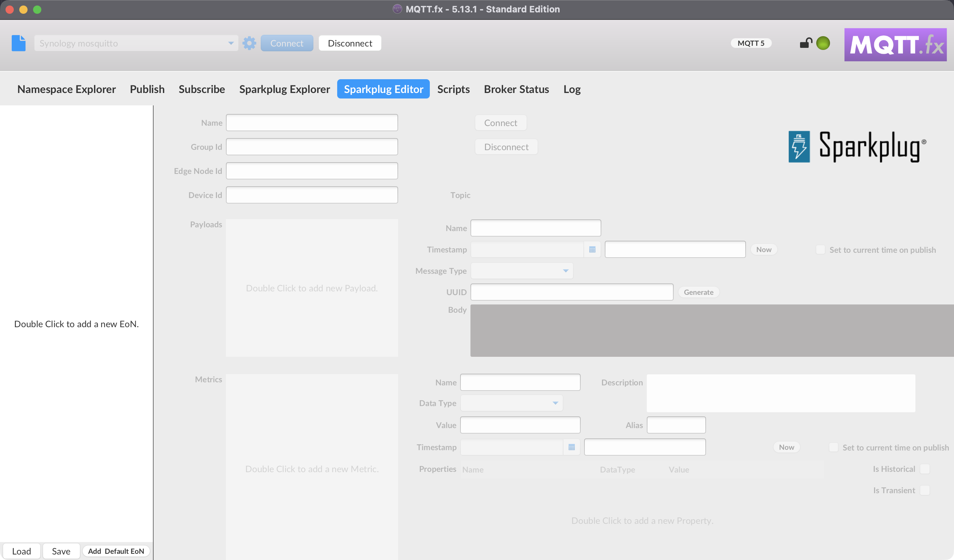Open the Synology mosquitto profile dropdown
Screen dimensions: 954x560
point(136,43)
